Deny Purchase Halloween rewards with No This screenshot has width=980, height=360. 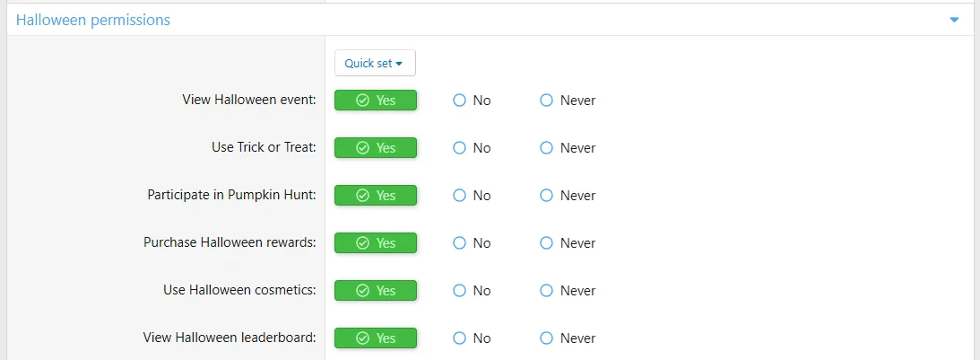(x=472, y=243)
